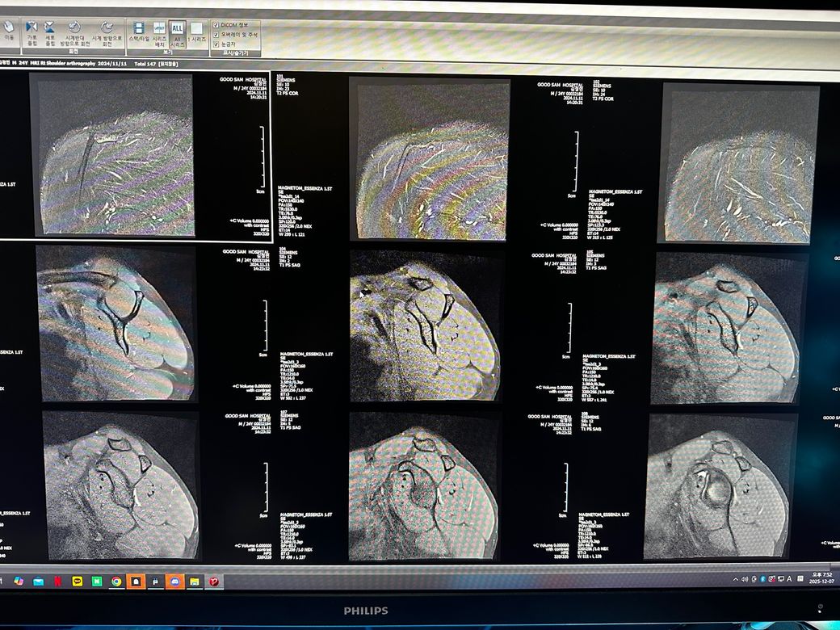Uncheck the overlay and annotation (오버레이 및 주석) checkbox
The image size is (840, 630).
[216, 35]
